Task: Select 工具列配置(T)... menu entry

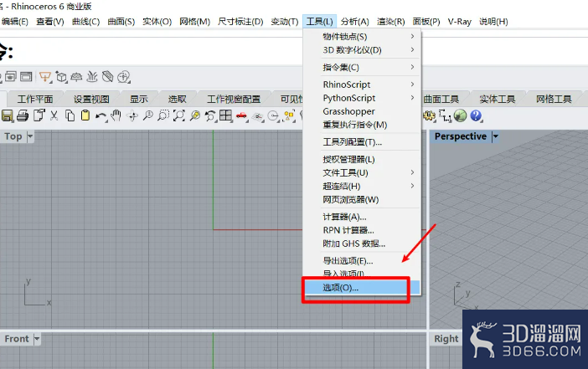Action: point(362,142)
